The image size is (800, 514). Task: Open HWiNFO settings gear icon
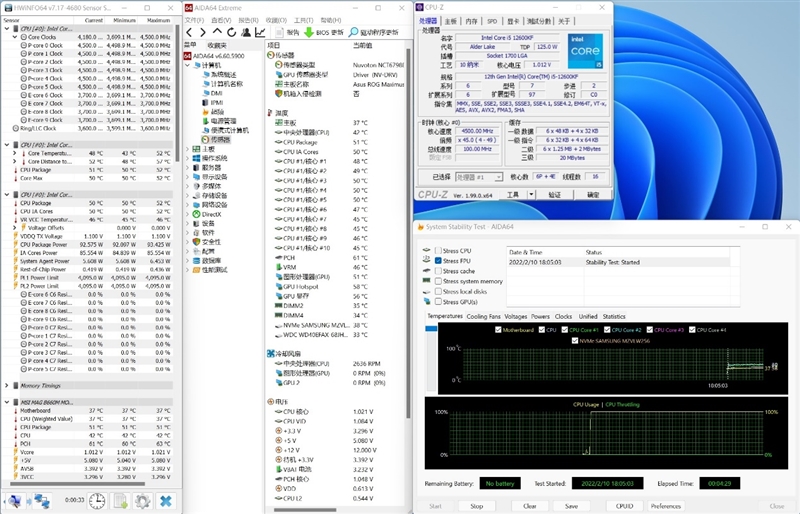[x=143, y=501]
